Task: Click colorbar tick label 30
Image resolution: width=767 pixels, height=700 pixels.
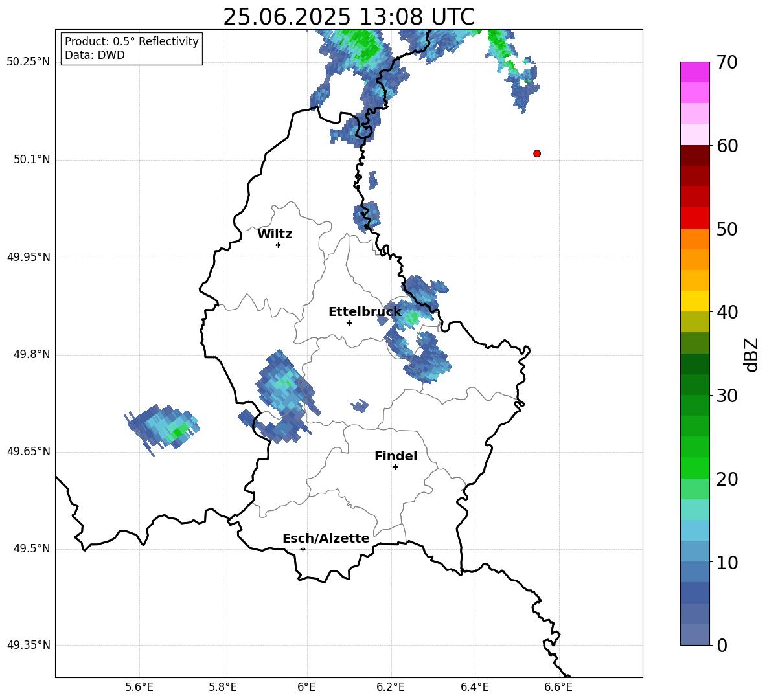Action: [727, 396]
